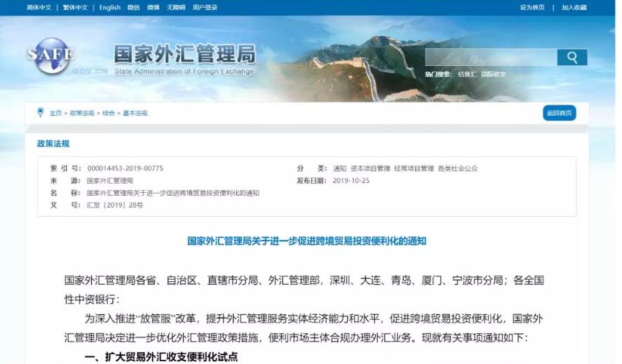Switch to 繁体中文 language

coord(75,7)
